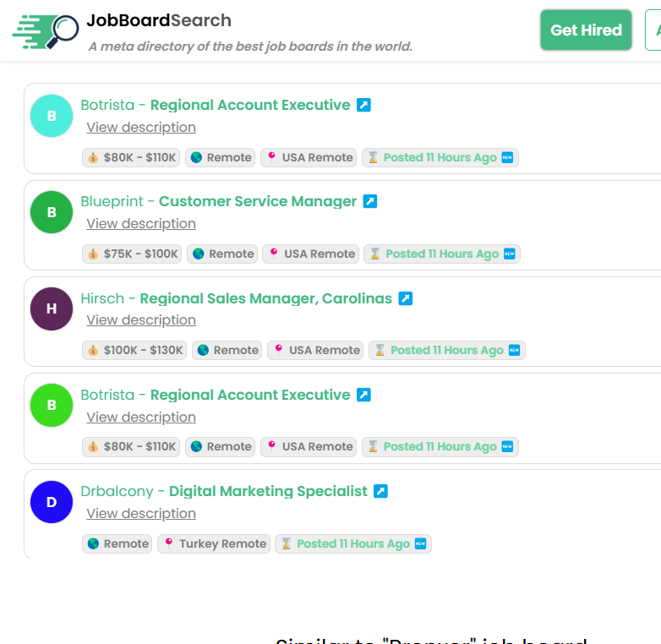Expand View description under Blueprint job
Screen dimensions: 661x644
(x=141, y=223)
